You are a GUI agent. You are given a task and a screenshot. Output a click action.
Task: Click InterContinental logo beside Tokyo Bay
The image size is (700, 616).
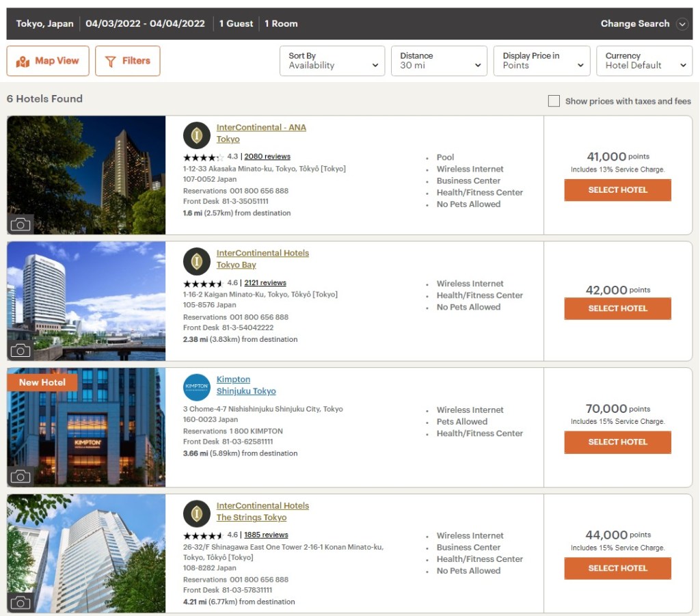197,261
